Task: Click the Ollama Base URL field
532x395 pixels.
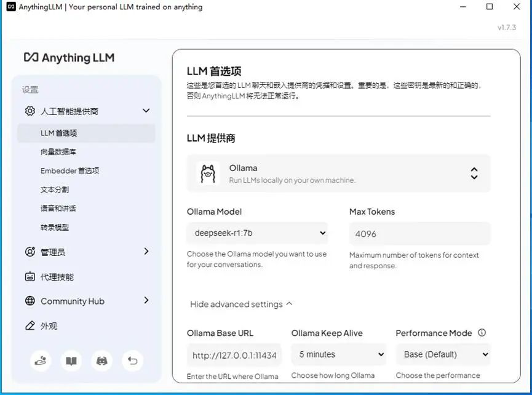Action: [234, 355]
